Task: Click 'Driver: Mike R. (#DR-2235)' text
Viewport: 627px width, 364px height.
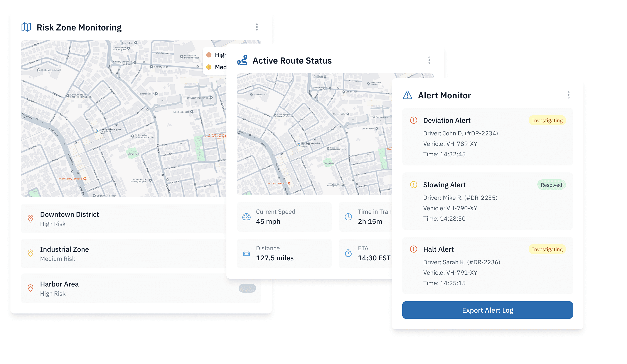Action: click(460, 198)
